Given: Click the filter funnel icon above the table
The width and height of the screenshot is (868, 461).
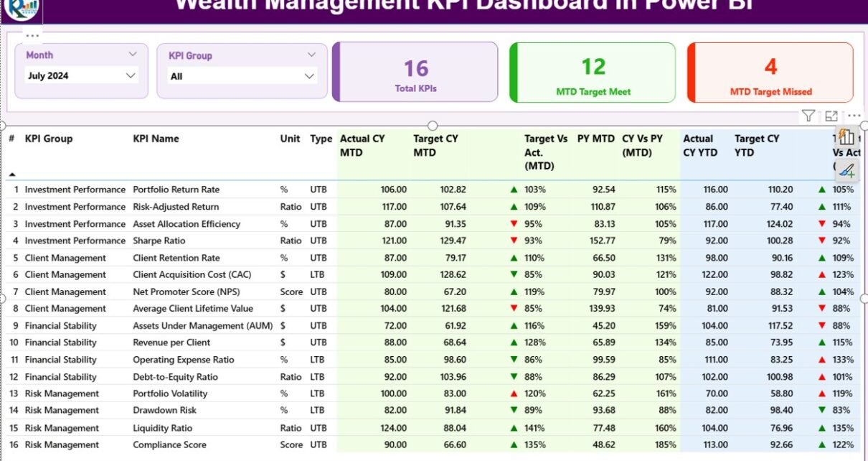Looking at the screenshot, I should click(x=808, y=116).
